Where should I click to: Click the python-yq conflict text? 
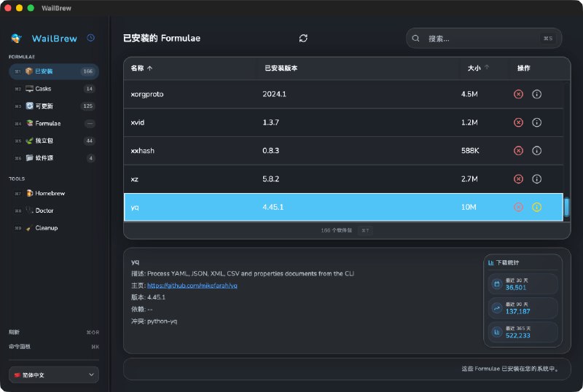pos(162,321)
